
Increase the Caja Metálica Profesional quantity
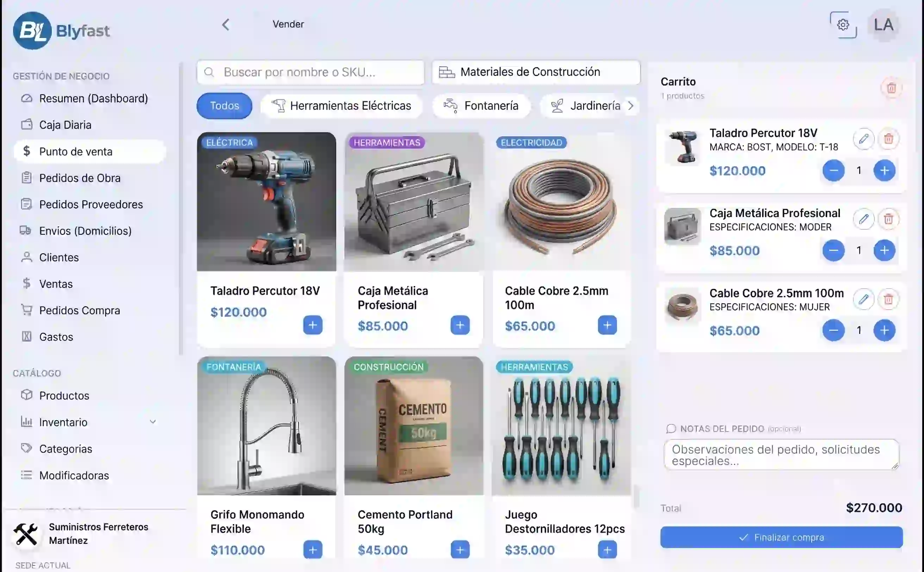pos(884,250)
